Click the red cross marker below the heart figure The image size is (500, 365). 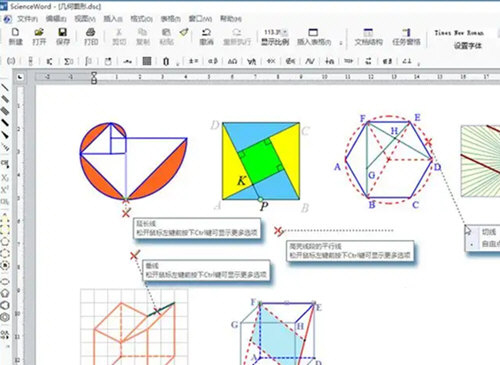pos(126,213)
